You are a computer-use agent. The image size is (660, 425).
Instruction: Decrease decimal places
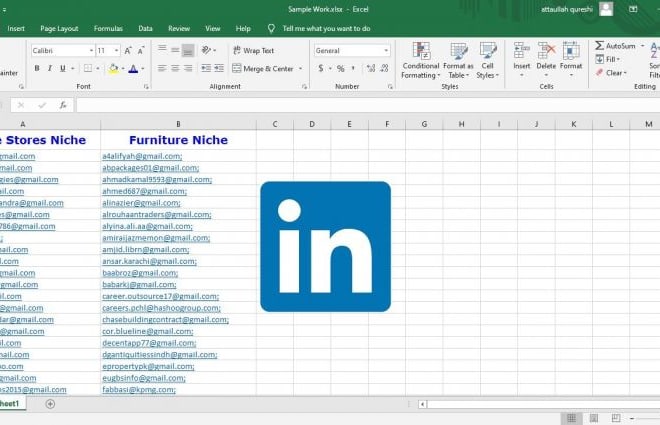[384, 68]
